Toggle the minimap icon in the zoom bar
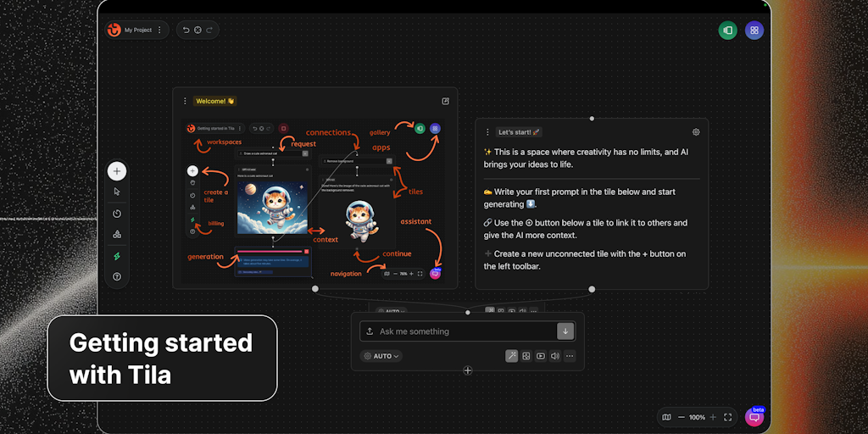Viewport: 868px width, 434px height. coord(666,417)
